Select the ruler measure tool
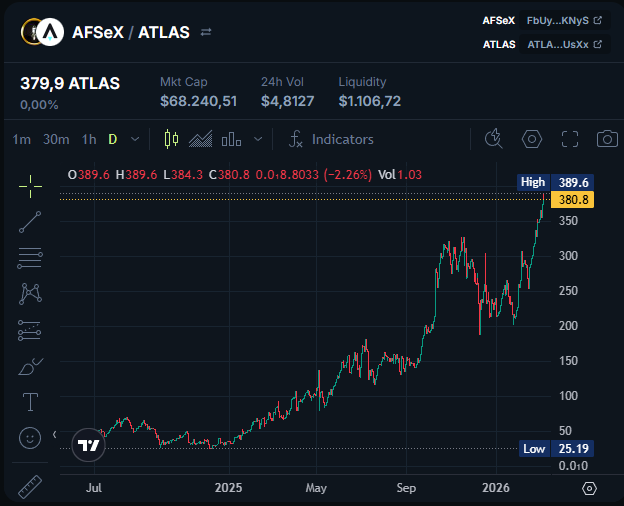The width and height of the screenshot is (624, 506). pyautogui.click(x=30, y=486)
